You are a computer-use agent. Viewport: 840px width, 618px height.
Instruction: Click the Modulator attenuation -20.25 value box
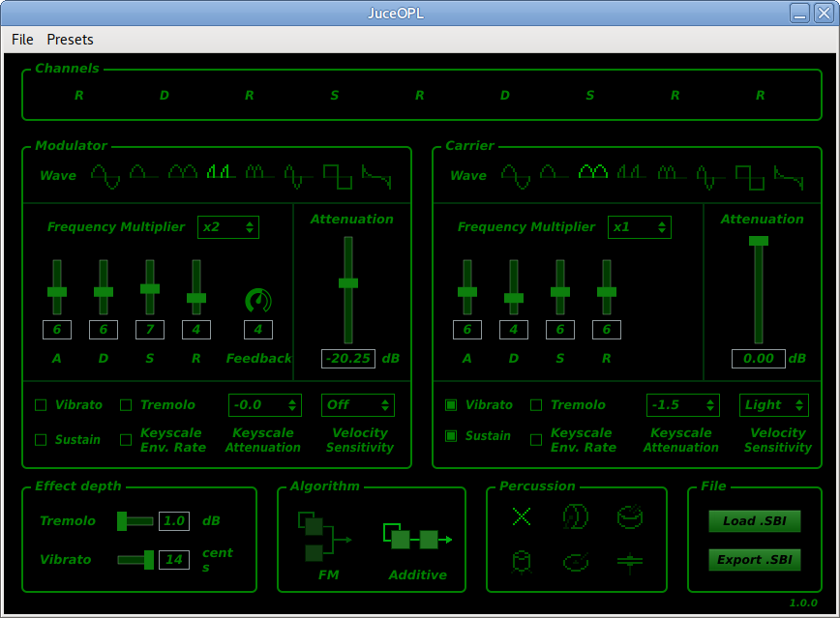click(348, 359)
